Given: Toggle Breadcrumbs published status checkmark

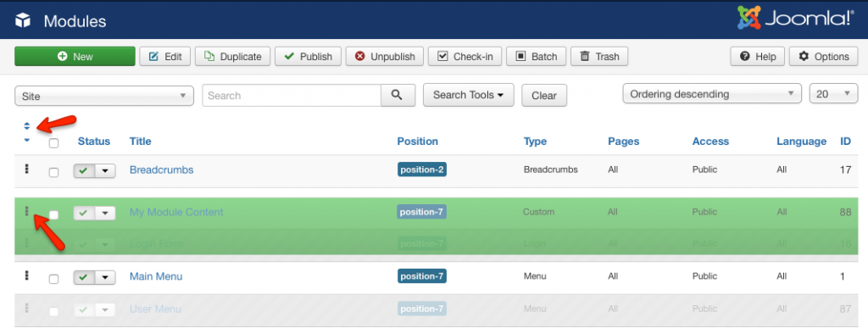Looking at the screenshot, I should tap(84, 171).
